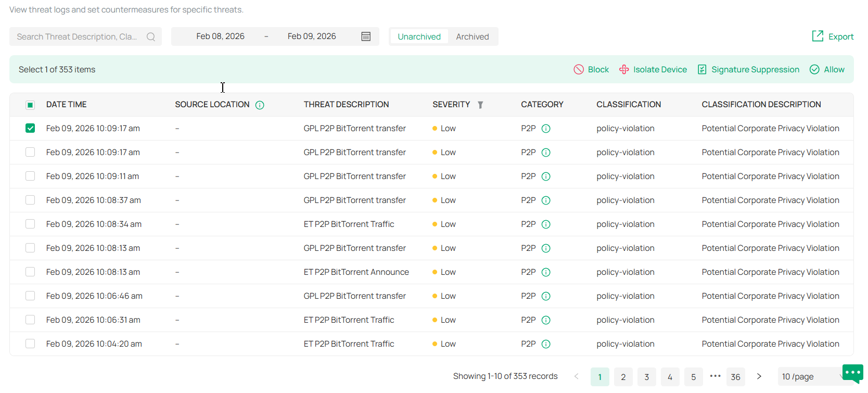The width and height of the screenshot is (868, 393).
Task: Click the start date Feb 08, 2026
Action: click(x=220, y=36)
